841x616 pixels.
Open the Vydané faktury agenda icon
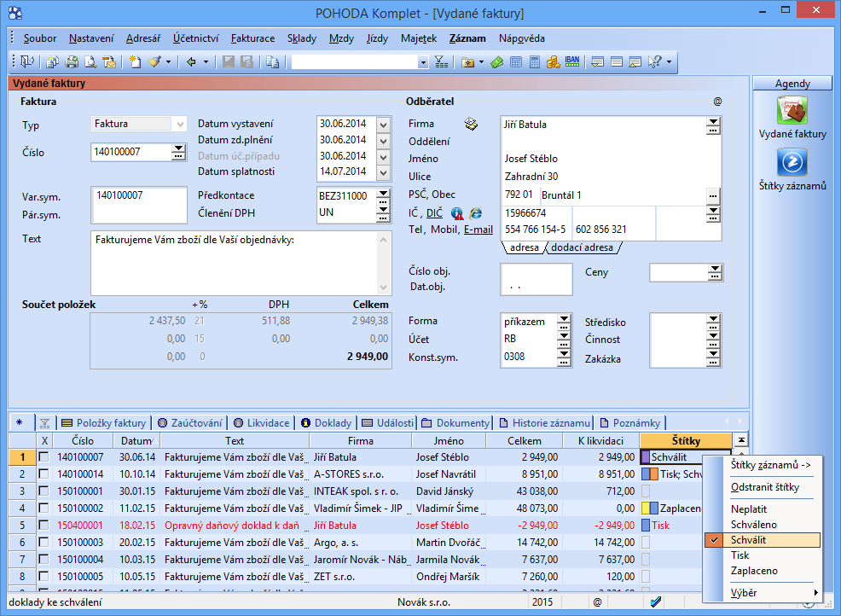792,110
